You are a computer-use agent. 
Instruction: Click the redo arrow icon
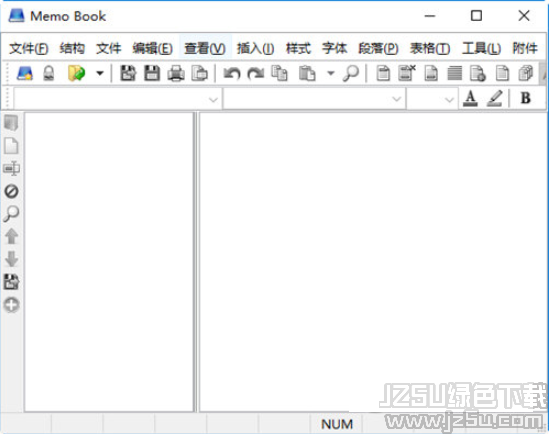click(256, 74)
